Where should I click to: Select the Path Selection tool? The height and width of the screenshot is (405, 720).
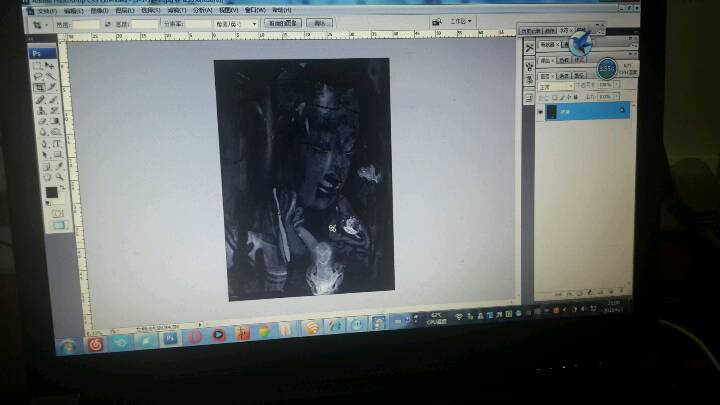tap(45, 155)
